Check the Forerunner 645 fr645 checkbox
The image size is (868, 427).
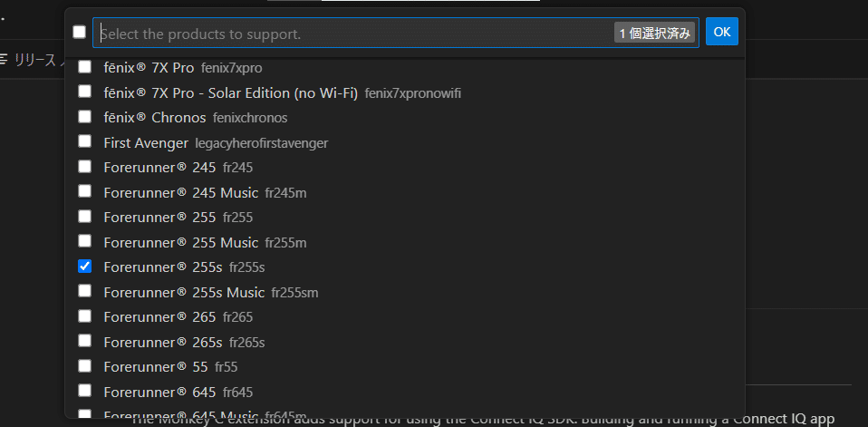click(x=84, y=391)
